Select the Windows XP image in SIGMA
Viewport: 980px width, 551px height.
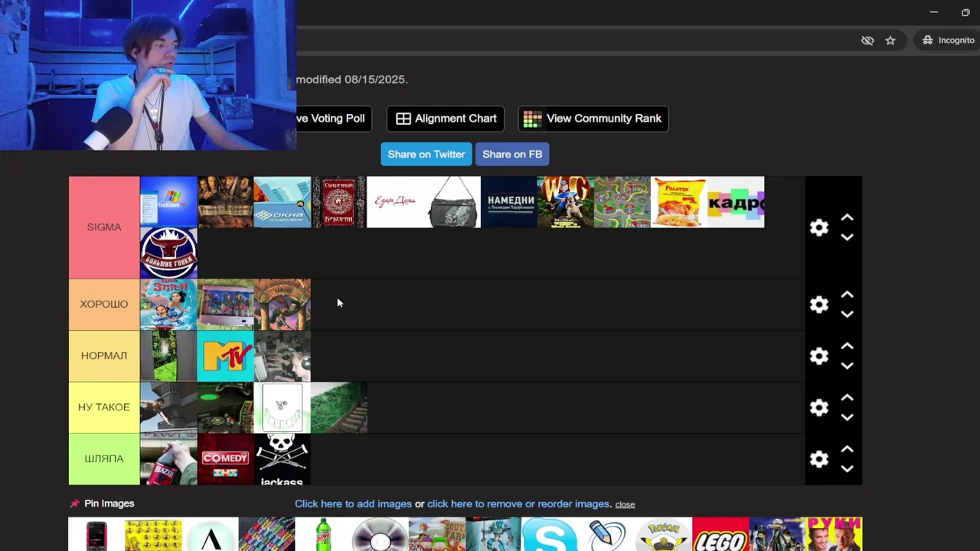pyautogui.click(x=168, y=202)
